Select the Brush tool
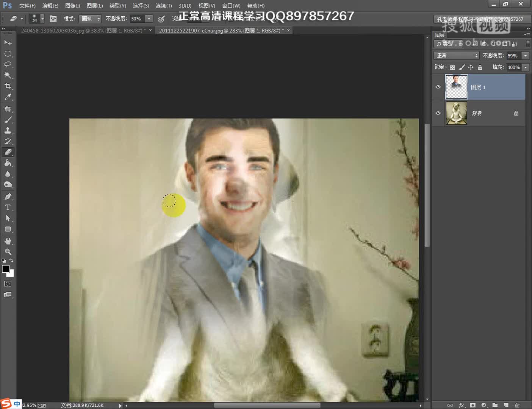 pos(8,120)
